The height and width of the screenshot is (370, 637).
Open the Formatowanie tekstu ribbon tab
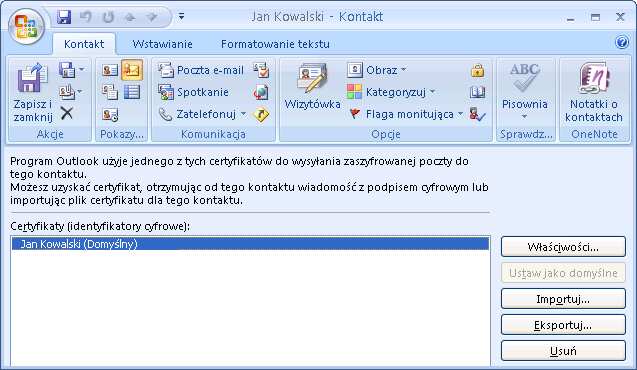(275, 44)
